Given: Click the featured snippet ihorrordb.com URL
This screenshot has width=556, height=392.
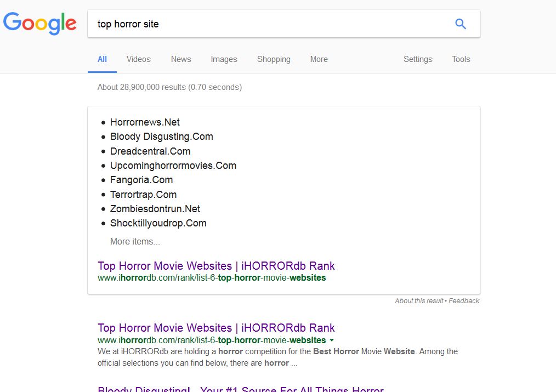Looking at the screenshot, I should point(212,278).
